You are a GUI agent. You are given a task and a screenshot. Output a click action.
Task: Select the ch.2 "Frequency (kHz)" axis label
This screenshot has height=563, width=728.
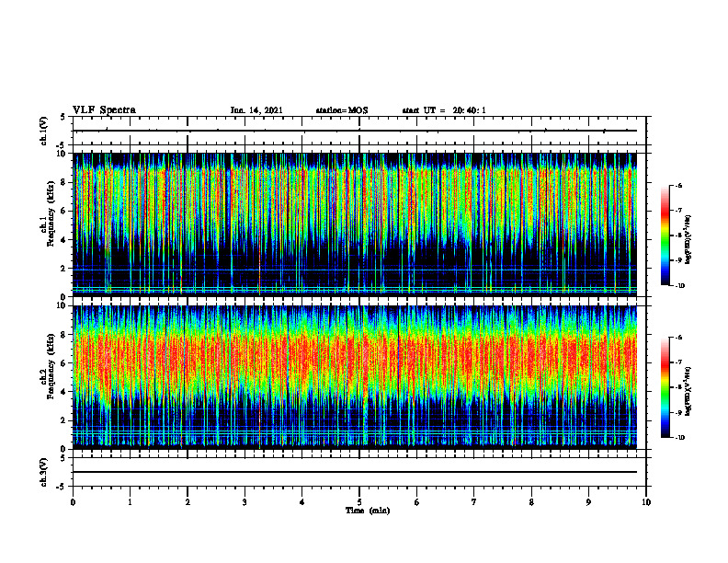52,364
